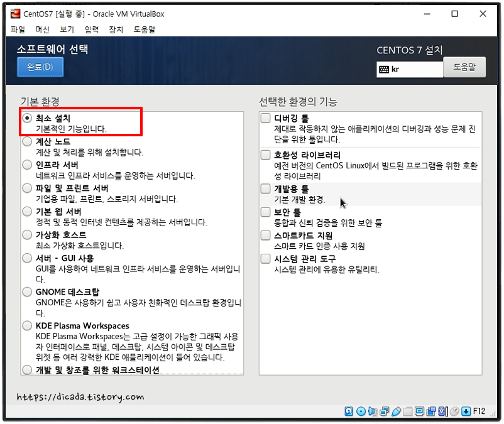
Task: Check the 시스템 관리 도구 add-on
Action: pyautogui.click(x=265, y=259)
